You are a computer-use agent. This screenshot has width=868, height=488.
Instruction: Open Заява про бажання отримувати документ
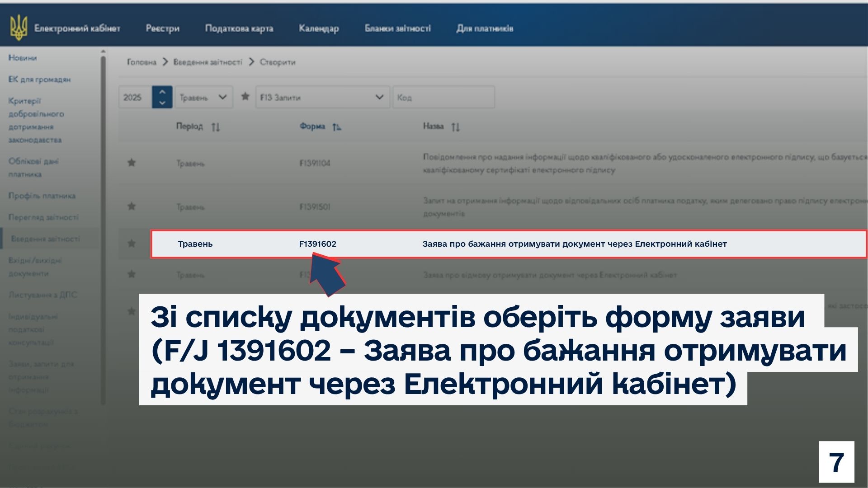574,244
